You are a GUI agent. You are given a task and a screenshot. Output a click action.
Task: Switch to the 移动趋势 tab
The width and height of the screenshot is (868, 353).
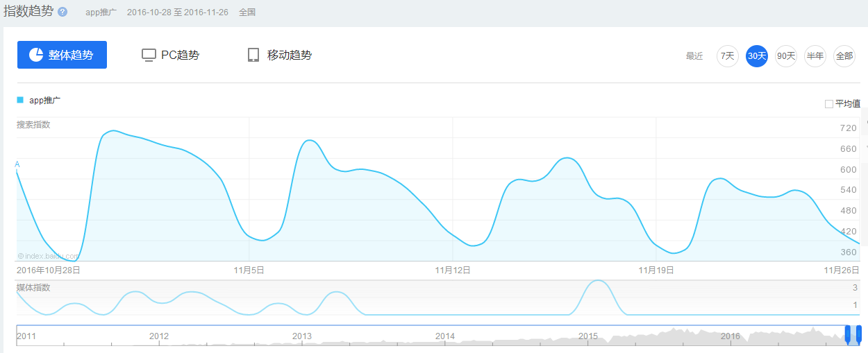pos(280,55)
